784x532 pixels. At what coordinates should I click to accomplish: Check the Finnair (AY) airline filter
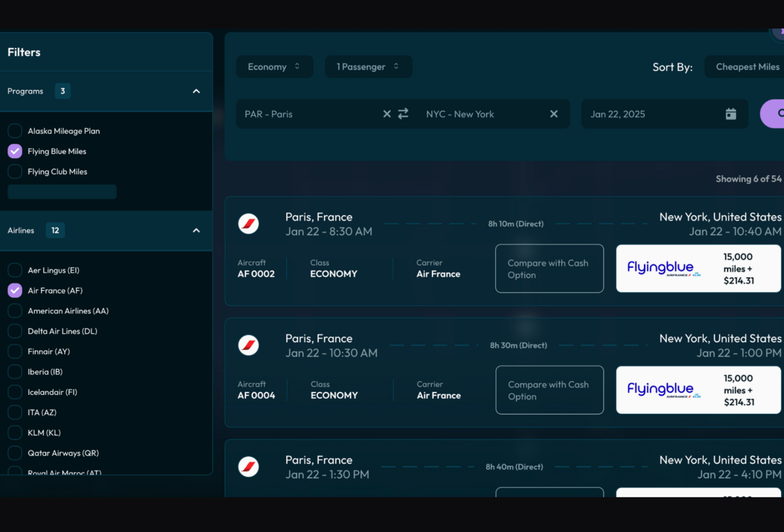click(x=15, y=351)
